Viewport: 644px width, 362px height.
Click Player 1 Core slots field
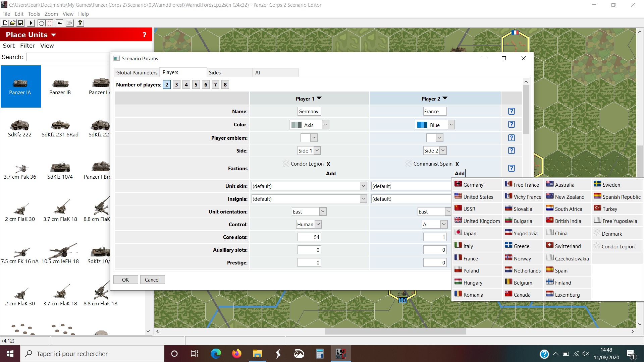click(309, 237)
